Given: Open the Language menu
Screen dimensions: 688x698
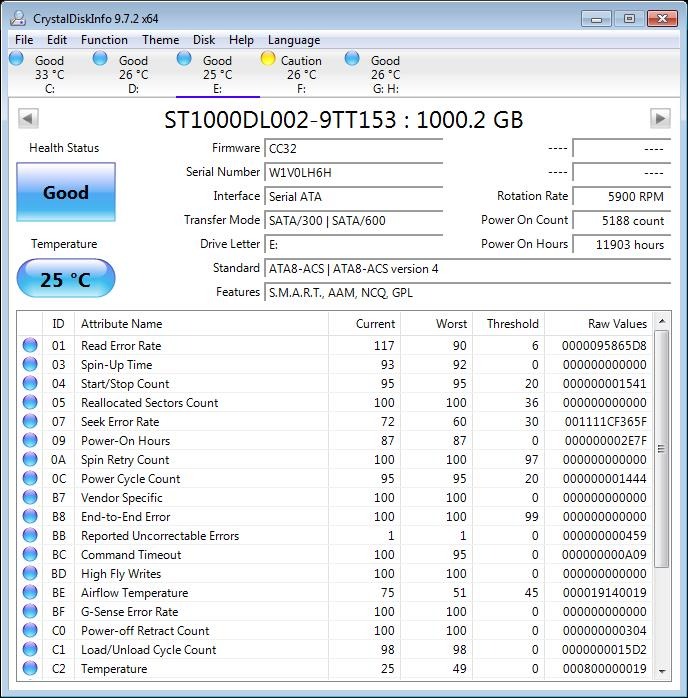Looking at the screenshot, I should point(294,40).
